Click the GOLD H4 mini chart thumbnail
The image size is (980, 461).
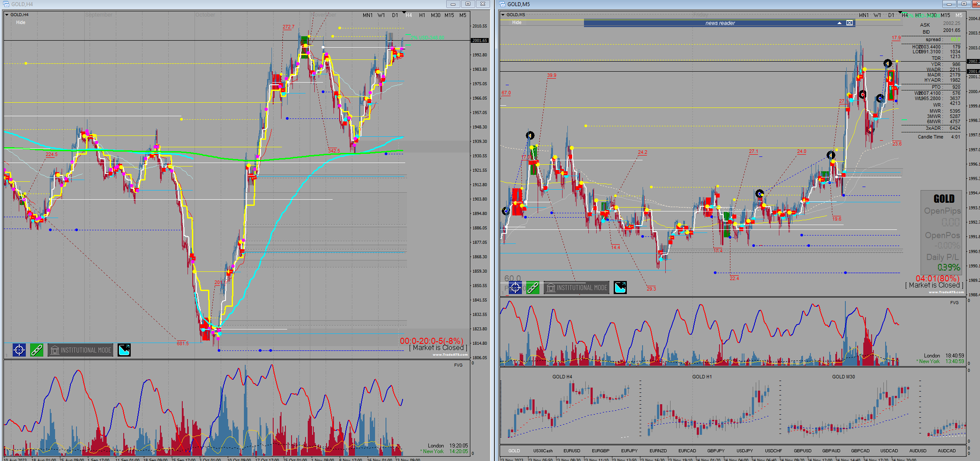click(x=569, y=409)
